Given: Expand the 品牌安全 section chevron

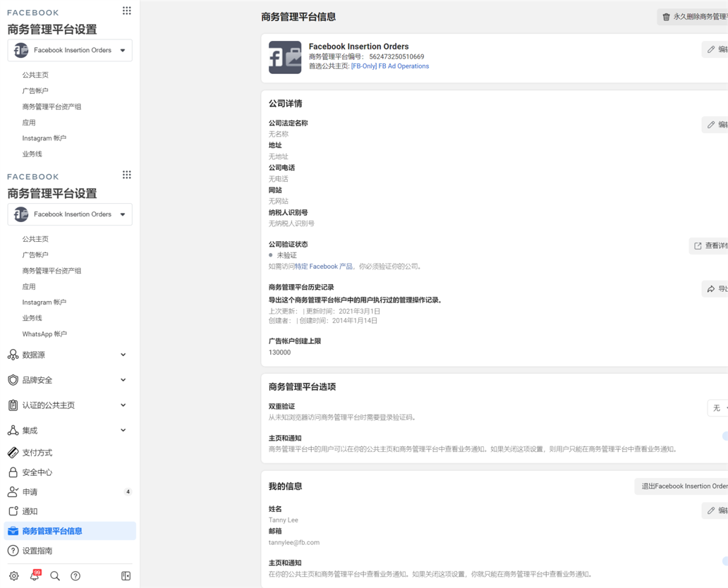Looking at the screenshot, I should point(123,380).
